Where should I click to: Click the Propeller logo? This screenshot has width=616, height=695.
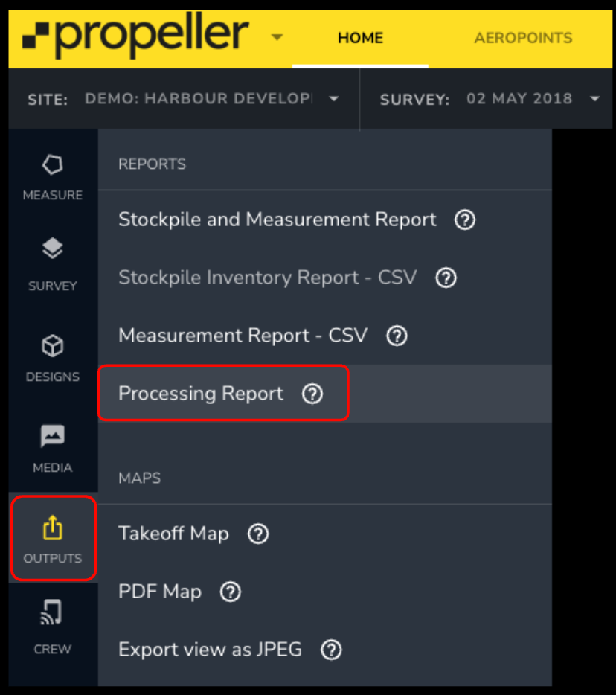coord(135,36)
